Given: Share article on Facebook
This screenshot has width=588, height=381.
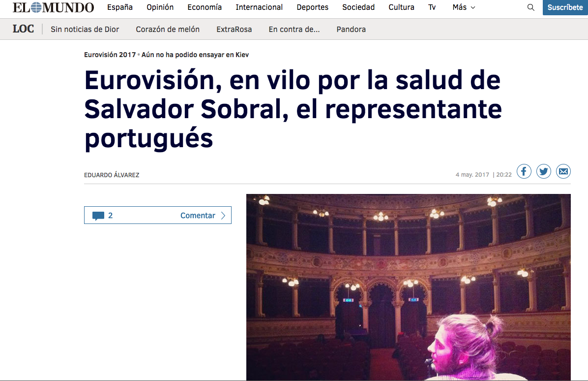Looking at the screenshot, I should click(x=524, y=171).
